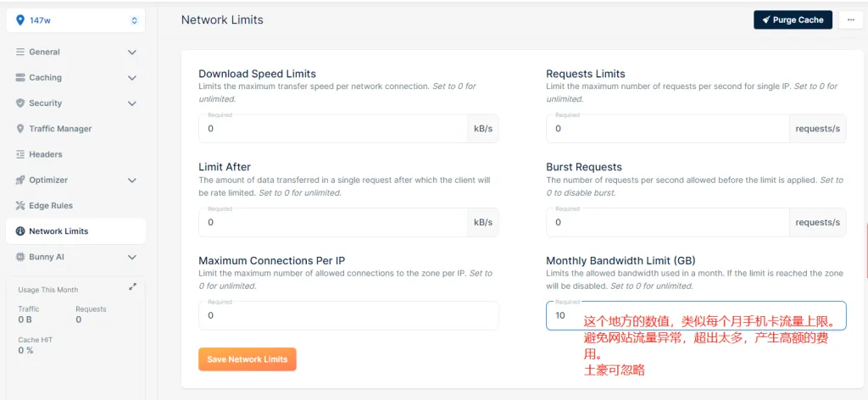Screen dimensions: 868x400
Task: Click the Bunny AI icon
Action: [21, 257]
